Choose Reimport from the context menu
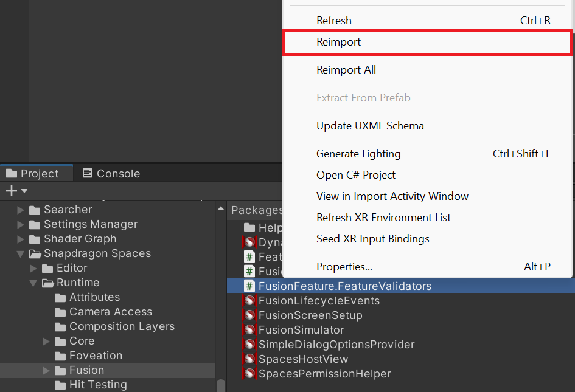575x392 pixels. (427, 42)
